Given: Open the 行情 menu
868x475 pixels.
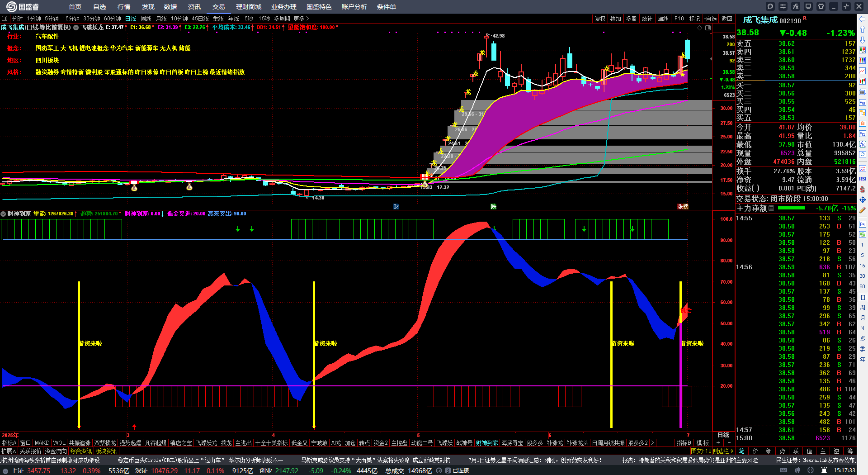Looking at the screenshot, I should [124, 7].
